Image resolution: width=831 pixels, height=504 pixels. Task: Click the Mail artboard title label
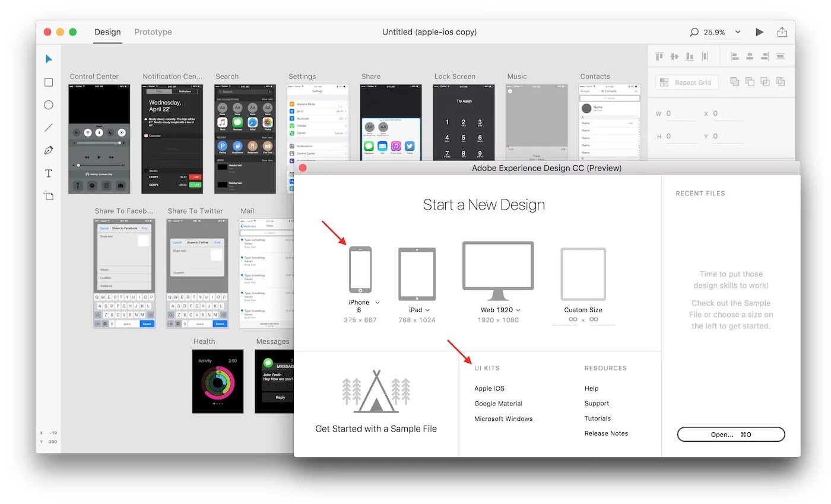point(248,211)
